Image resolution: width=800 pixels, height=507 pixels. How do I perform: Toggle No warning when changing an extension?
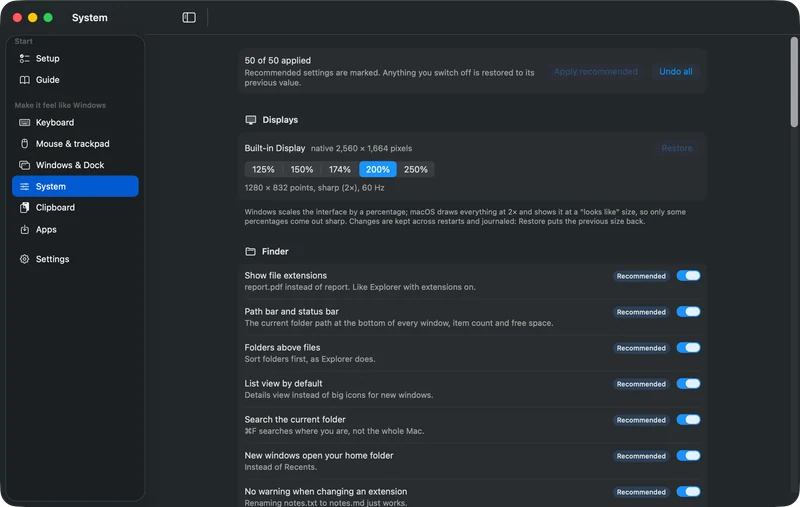[688, 492]
